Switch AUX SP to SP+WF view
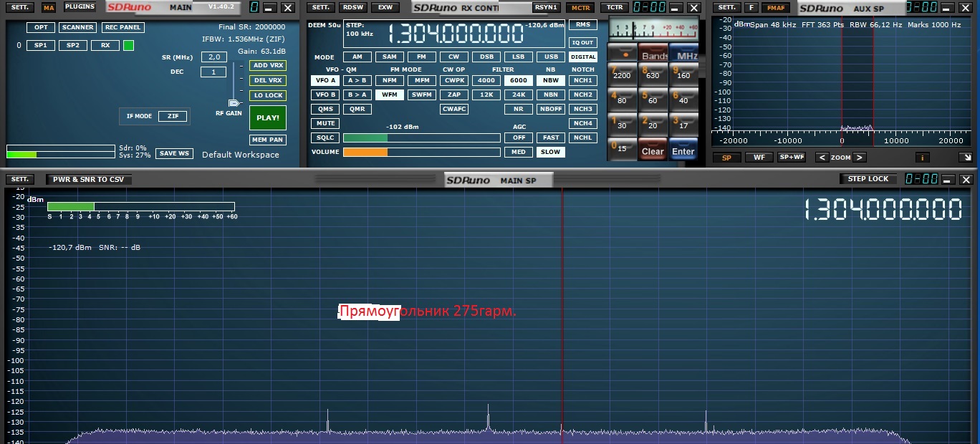The height and width of the screenshot is (444, 980). (x=792, y=158)
